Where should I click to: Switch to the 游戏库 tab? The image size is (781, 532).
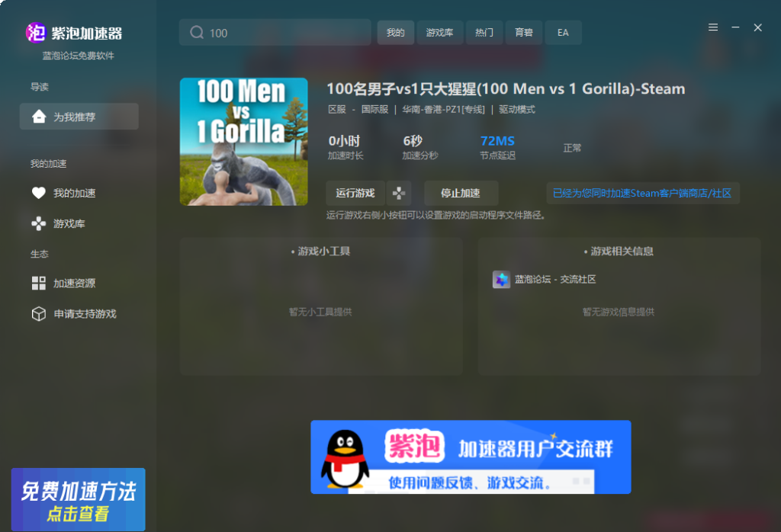(440, 32)
